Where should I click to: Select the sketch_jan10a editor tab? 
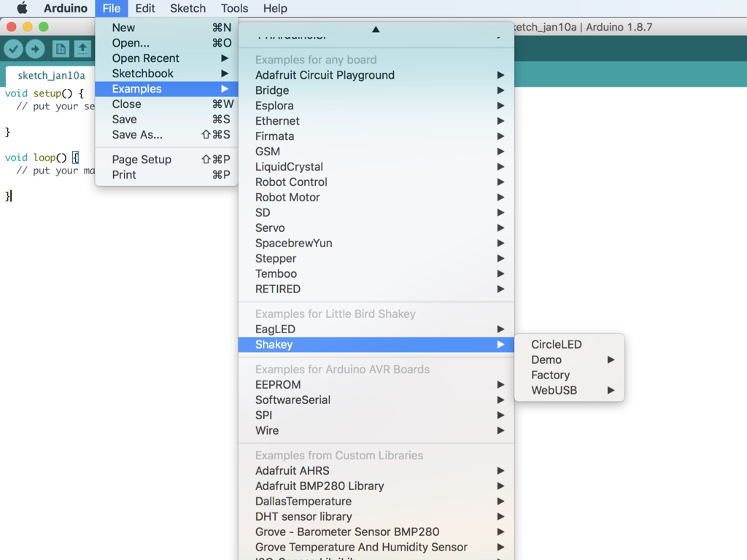[51, 76]
